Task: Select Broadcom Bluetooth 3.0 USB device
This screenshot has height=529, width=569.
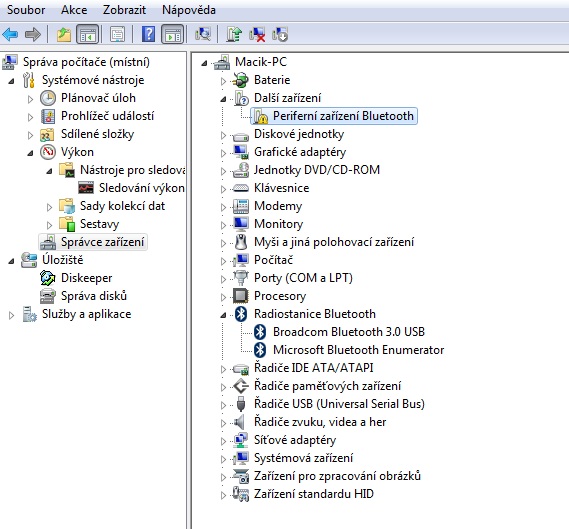Action: [349, 332]
